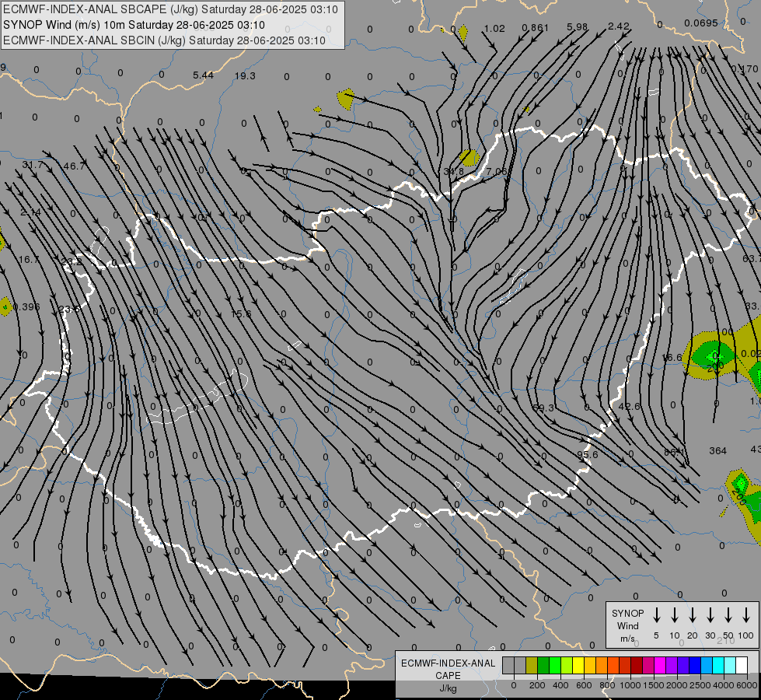Image resolution: width=761 pixels, height=700 pixels.
Task: Click the 5.98 value on the map
Action: (577, 27)
